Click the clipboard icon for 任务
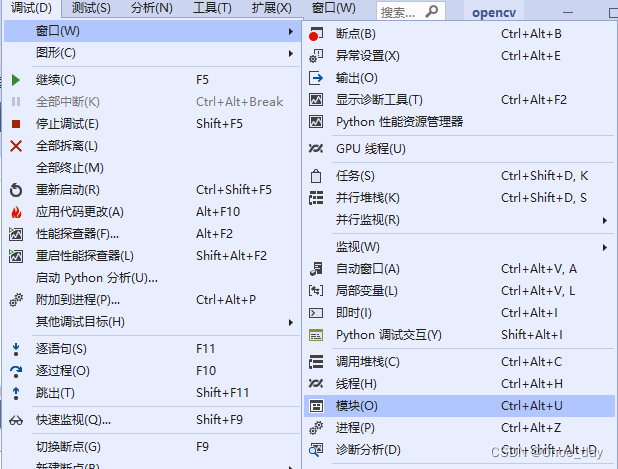 (316, 176)
